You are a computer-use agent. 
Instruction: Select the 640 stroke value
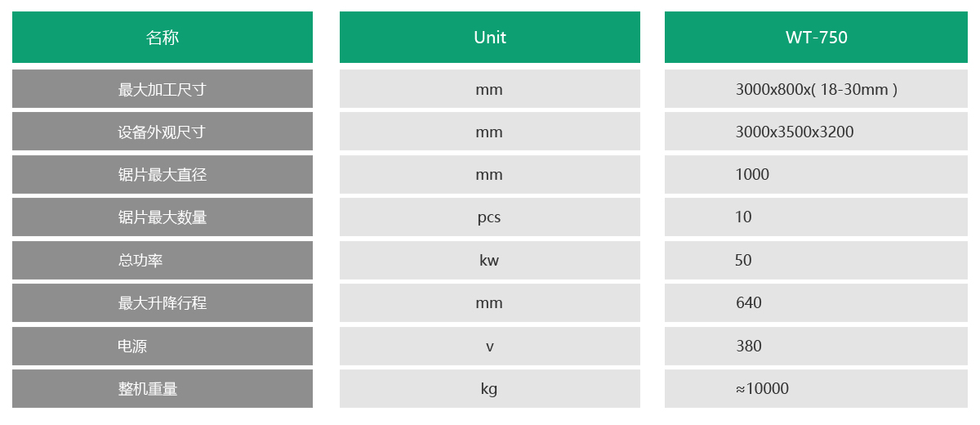tap(749, 303)
